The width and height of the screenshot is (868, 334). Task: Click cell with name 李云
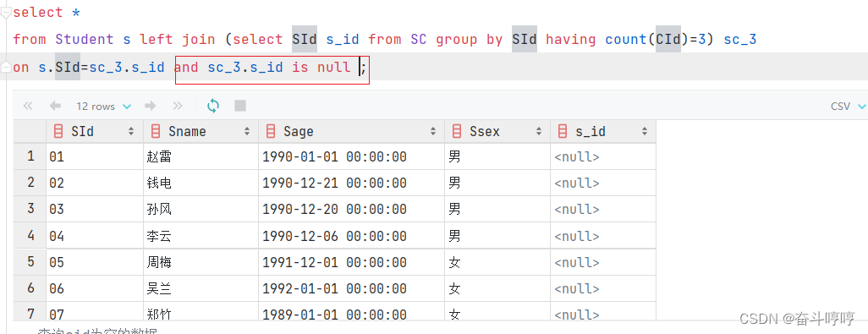click(201, 236)
